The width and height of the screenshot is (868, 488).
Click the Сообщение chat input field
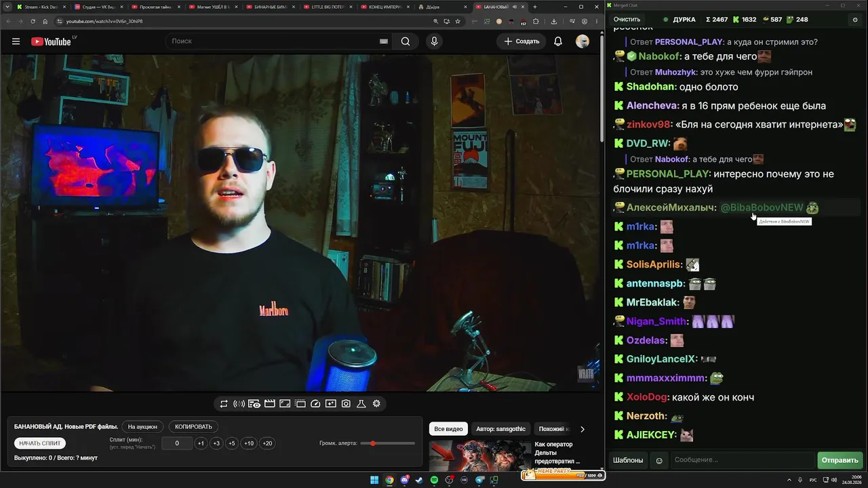pos(743,460)
